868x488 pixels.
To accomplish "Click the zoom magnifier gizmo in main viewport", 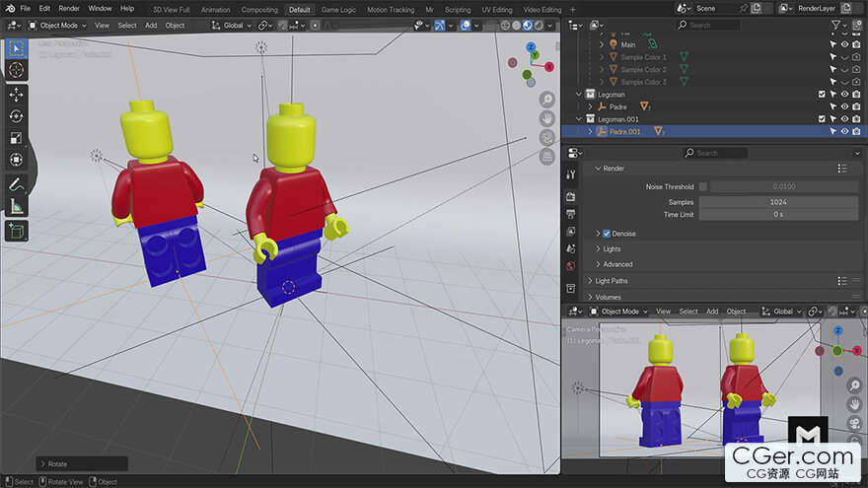I will coord(546,100).
